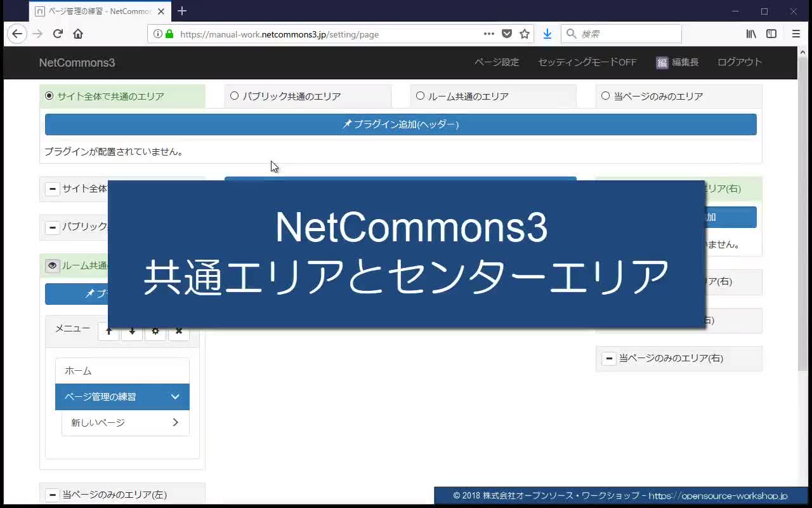Toggle the パブリック left area minus button

tap(53, 227)
